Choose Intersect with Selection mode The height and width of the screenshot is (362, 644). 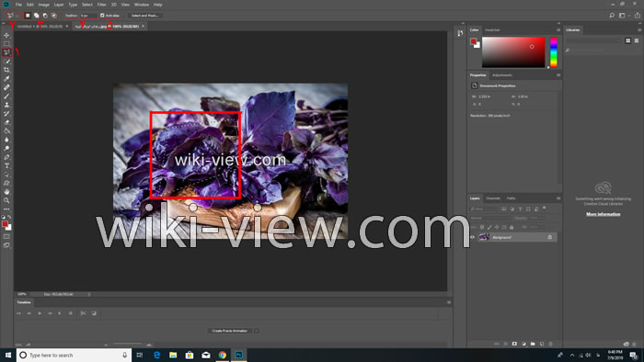[x=53, y=16]
